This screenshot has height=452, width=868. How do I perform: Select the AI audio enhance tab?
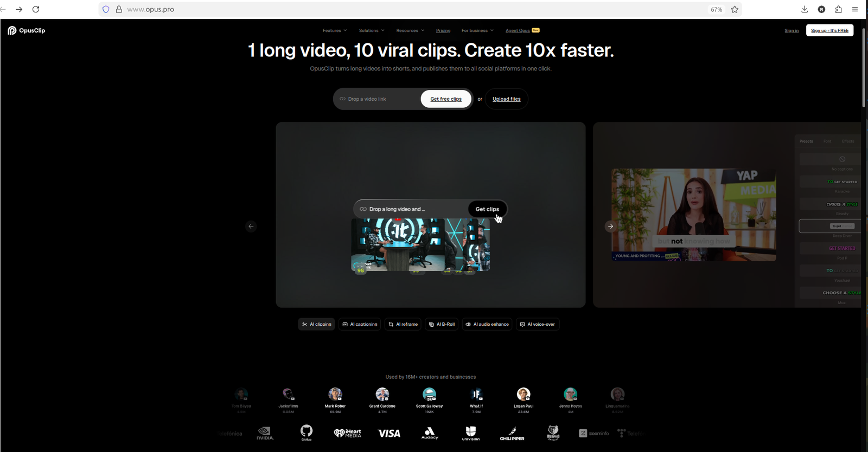[x=487, y=324]
